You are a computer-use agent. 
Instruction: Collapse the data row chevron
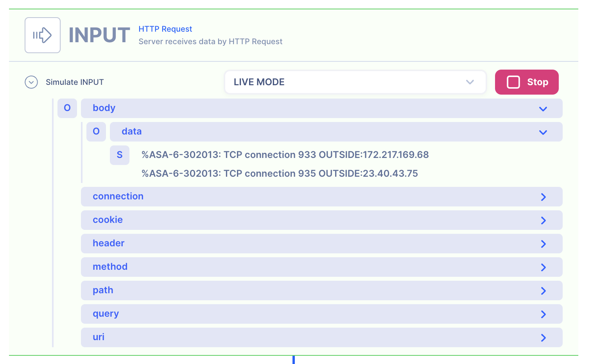[x=543, y=132]
